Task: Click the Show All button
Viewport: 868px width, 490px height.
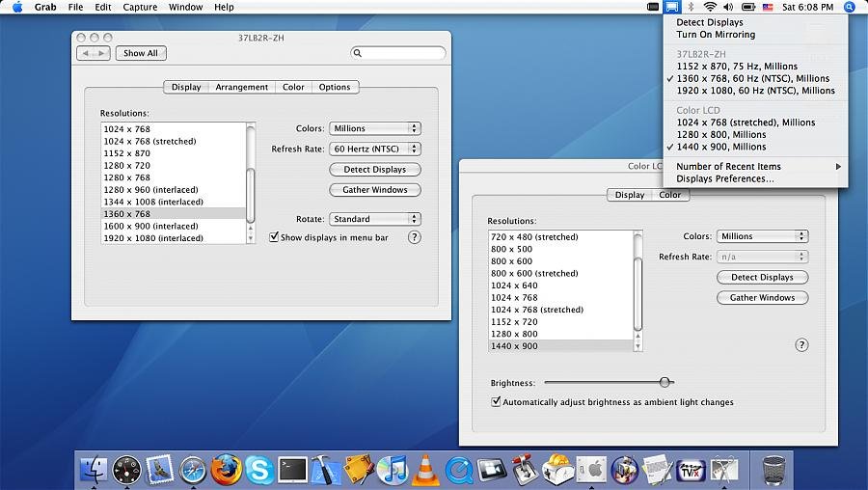Action: click(140, 53)
